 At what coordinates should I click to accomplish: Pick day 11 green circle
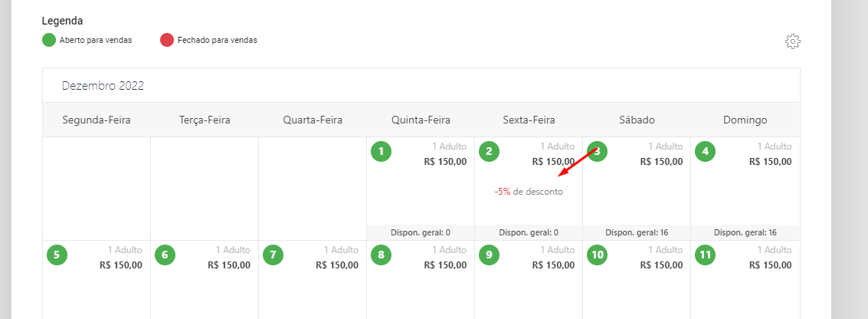pyautogui.click(x=705, y=255)
